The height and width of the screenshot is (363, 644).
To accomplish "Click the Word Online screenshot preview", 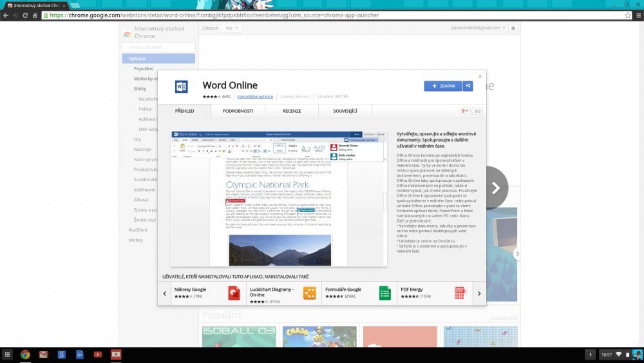I will click(x=279, y=199).
